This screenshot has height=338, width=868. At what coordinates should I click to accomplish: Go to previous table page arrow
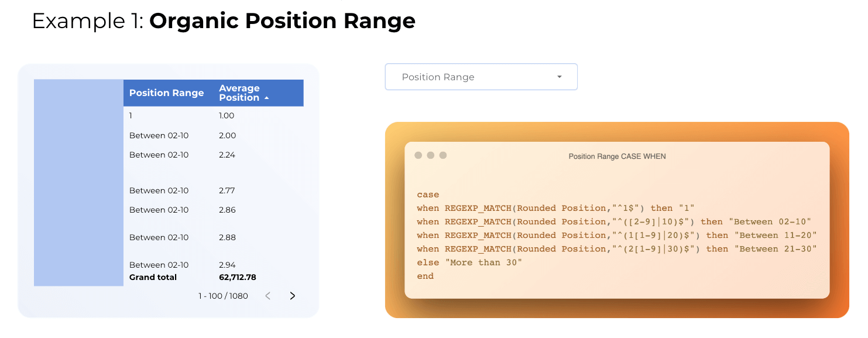[x=268, y=296]
